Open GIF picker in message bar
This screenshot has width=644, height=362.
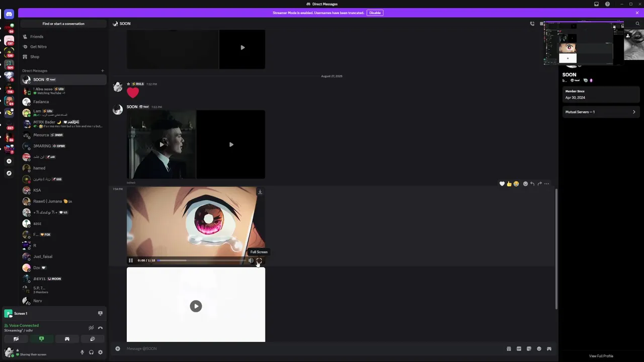pos(519,348)
